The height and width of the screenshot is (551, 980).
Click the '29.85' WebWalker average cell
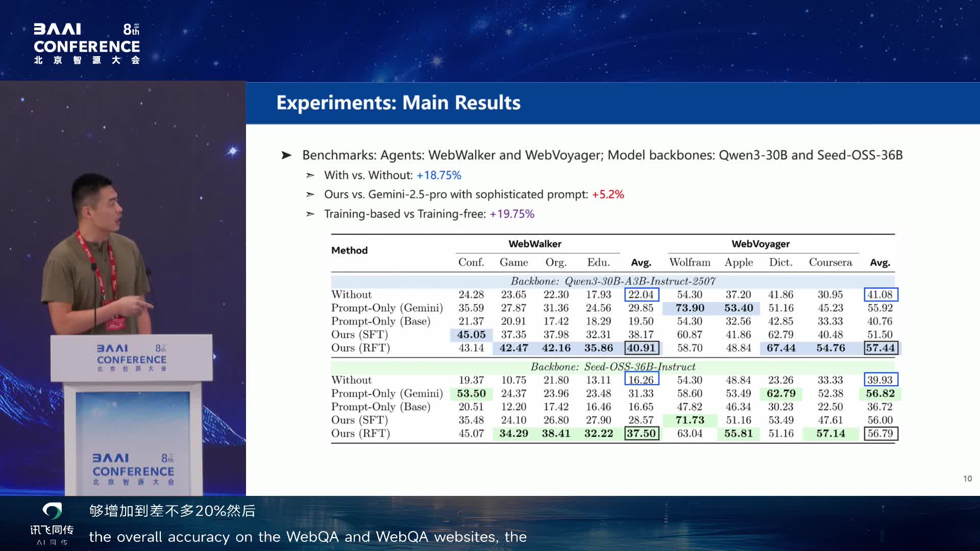641,308
